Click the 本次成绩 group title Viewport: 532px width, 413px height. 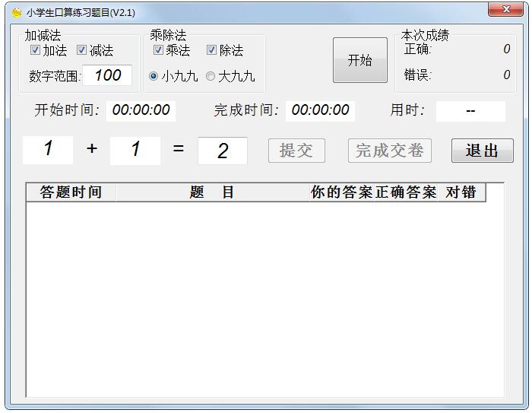click(x=425, y=35)
